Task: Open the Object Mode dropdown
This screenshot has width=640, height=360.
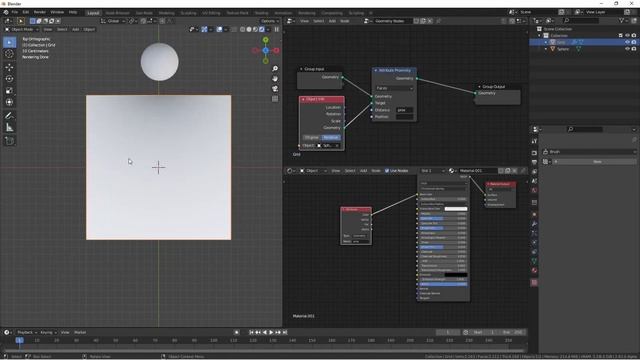Action: point(21,29)
